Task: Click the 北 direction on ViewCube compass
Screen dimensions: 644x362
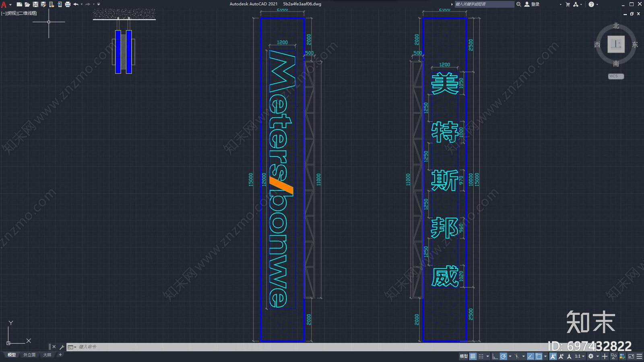Action: (616, 26)
